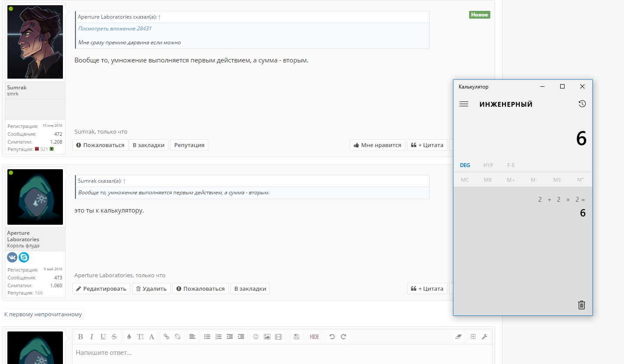Remove formatting with the eraser icon
This screenshot has height=364, width=624.
click(x=458, y=337)
